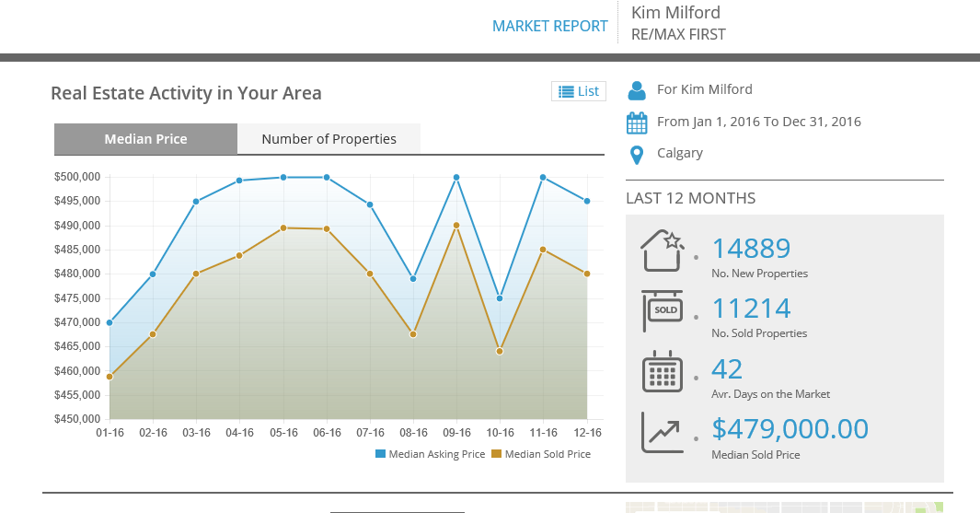980x513 pixels.
Task: Open the Number of Properties tab
Action: coord(329,139)
